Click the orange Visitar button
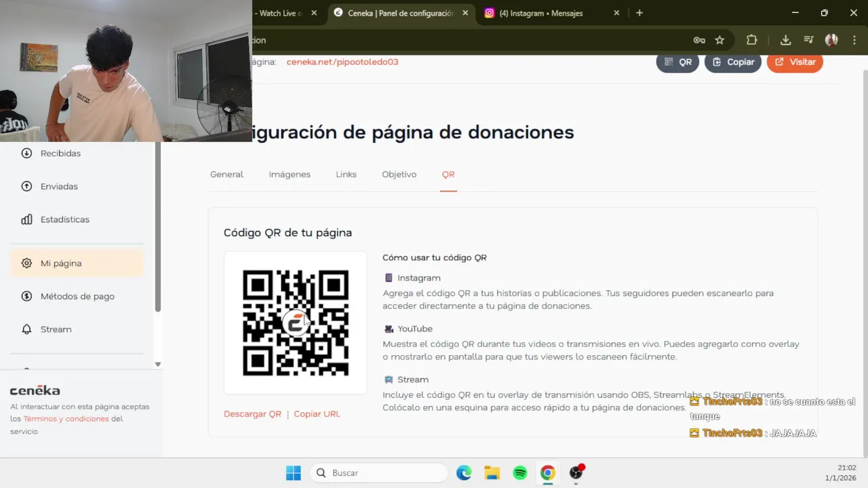The image size is (868, 488). tap(795, 62)
